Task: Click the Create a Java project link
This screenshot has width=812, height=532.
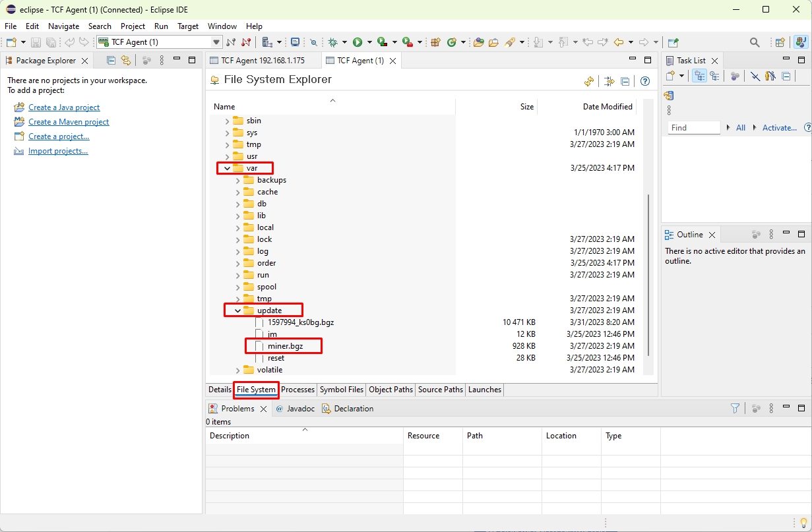Action: tap(64, 107)
